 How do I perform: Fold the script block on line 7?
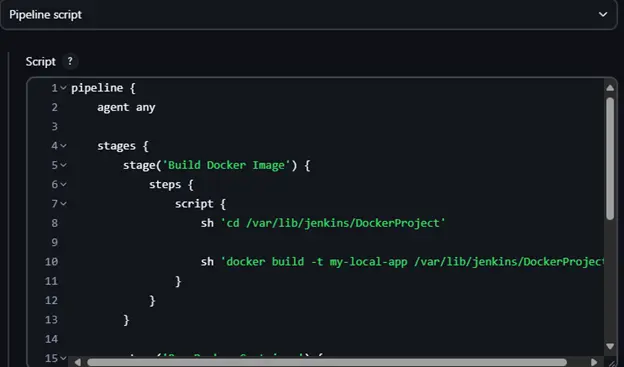click(63, 204)
